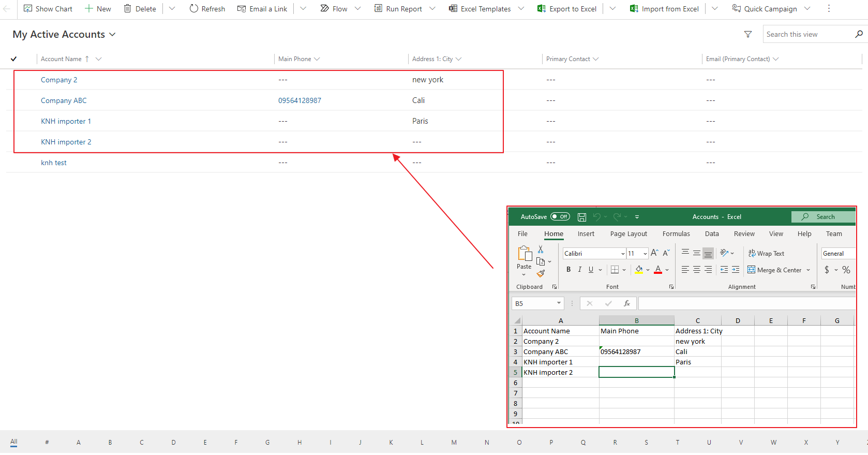Switch to the Formulas tab in Excel
Viewport: 868px width, 455px height.
click(x=676, y=234)
